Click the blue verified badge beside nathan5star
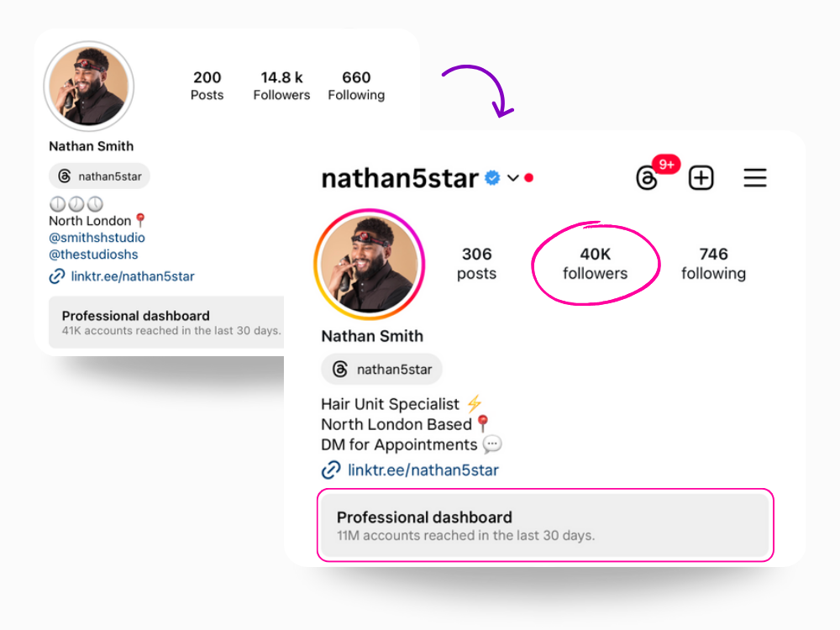Image resolution: width=840 pixels, height=630 pixels. (491, 177)
